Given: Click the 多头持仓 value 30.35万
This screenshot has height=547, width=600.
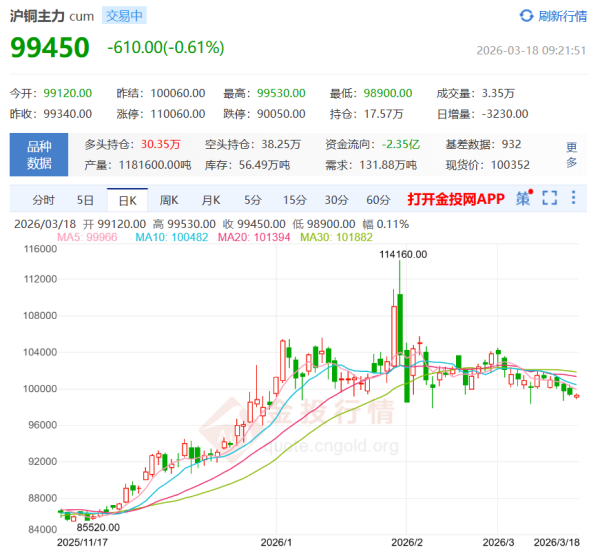Looking at the screenshot, I should 161,144.
